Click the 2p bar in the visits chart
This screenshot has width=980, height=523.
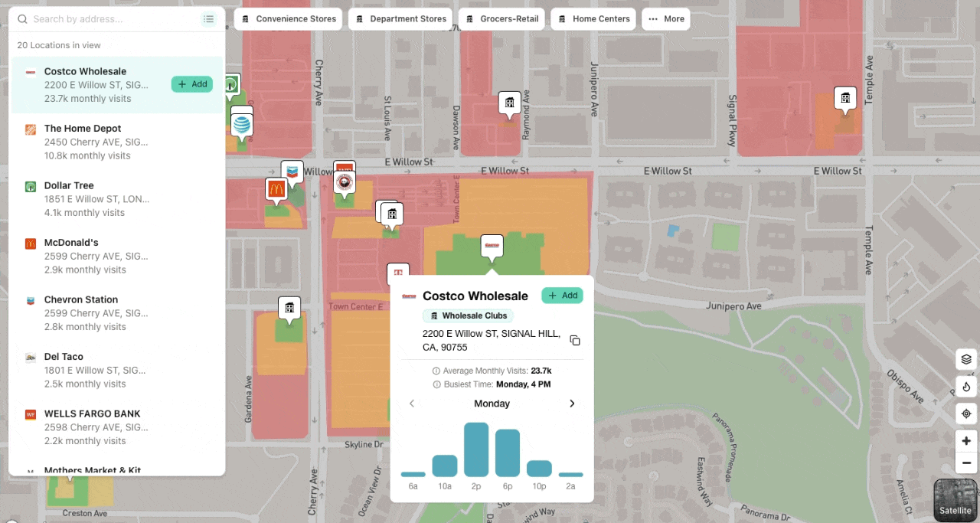(476, 449)
